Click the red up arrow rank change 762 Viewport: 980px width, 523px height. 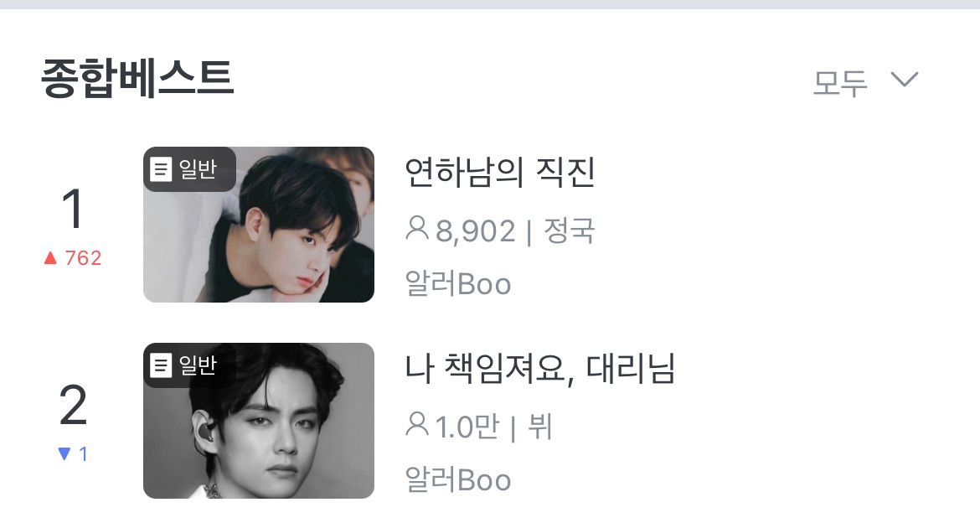click(73, 258)
